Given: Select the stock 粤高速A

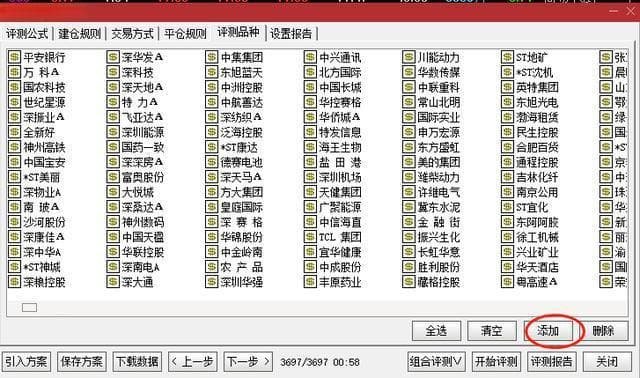Looking at the screenshot, I should pyautogui.click(x=537, y=282).
